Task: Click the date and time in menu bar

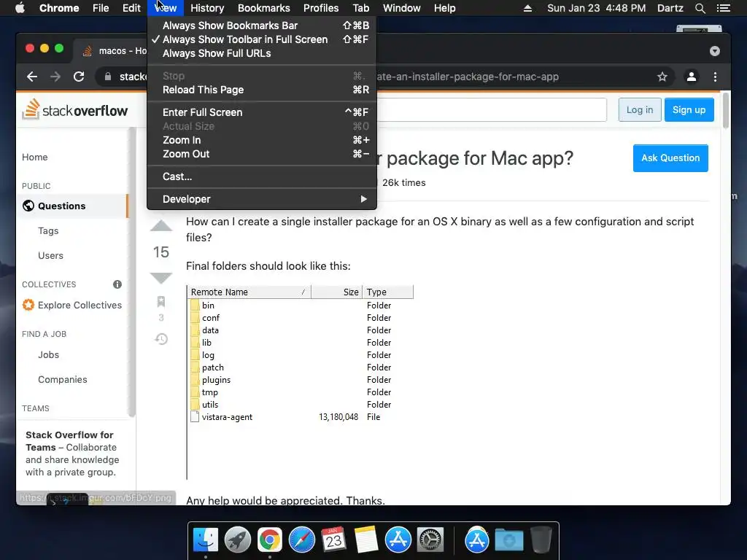Action: (597, 8)
